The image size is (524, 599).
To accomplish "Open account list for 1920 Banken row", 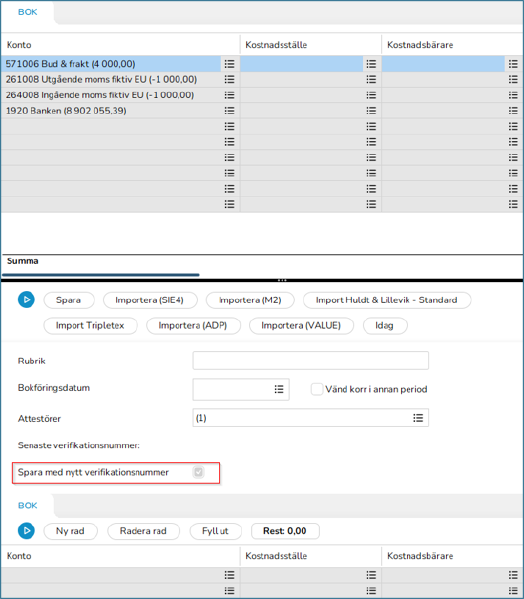I will click(229, 111).
